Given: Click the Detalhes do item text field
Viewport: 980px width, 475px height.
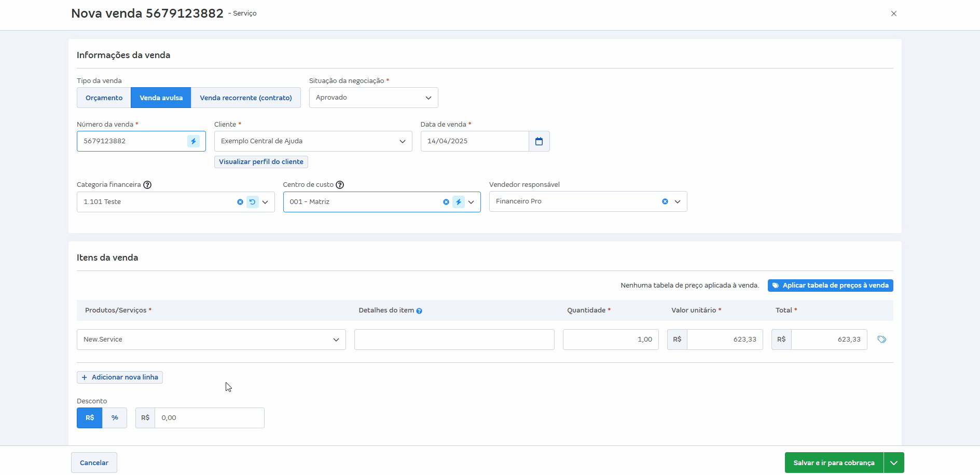Looking at the screenshot, I should [454, 340].
